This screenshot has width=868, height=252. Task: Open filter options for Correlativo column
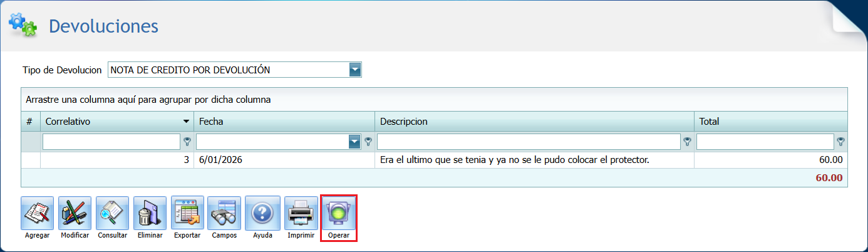187,142
